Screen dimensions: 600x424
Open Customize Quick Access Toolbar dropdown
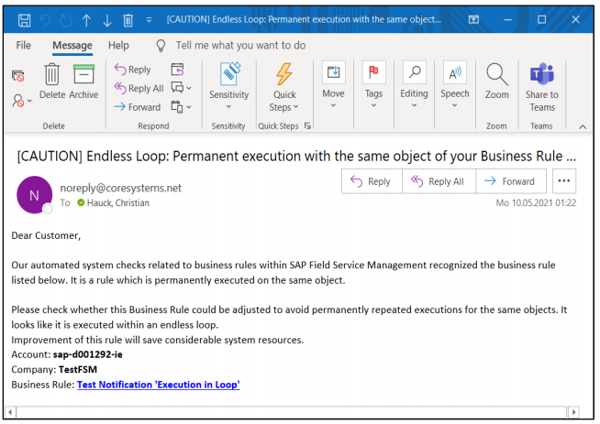click(149, 20)
